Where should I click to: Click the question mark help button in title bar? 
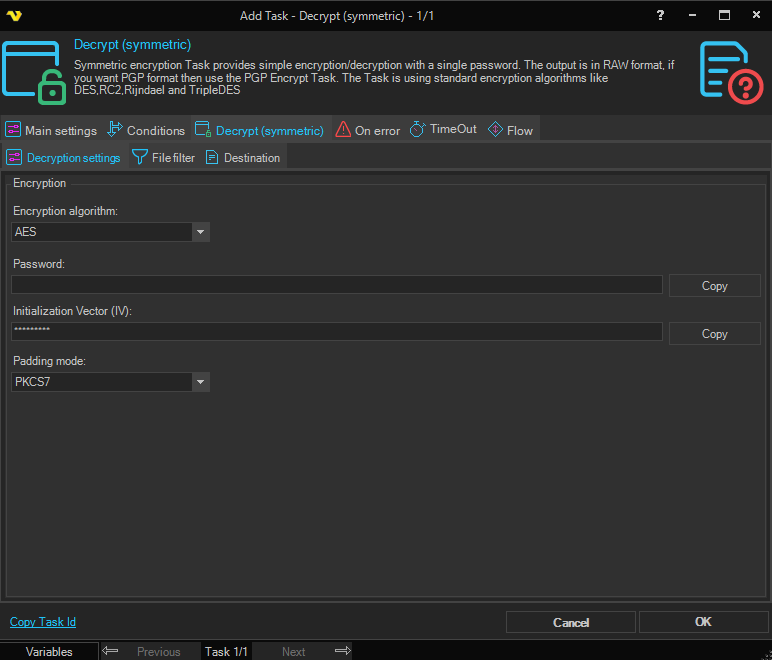tap(660, 15)
